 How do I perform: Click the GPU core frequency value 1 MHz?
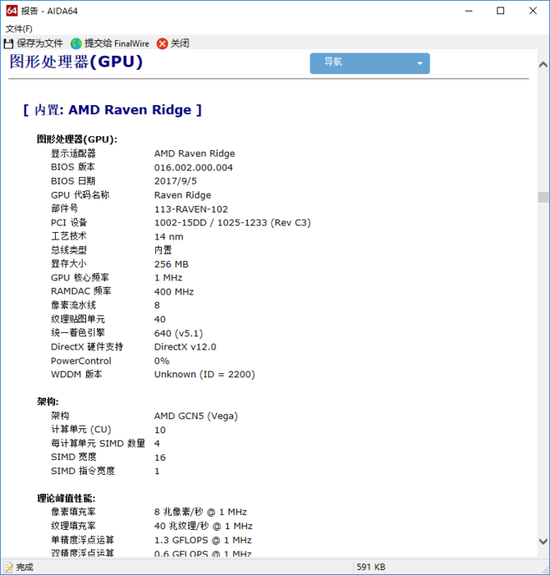(168, 278)
